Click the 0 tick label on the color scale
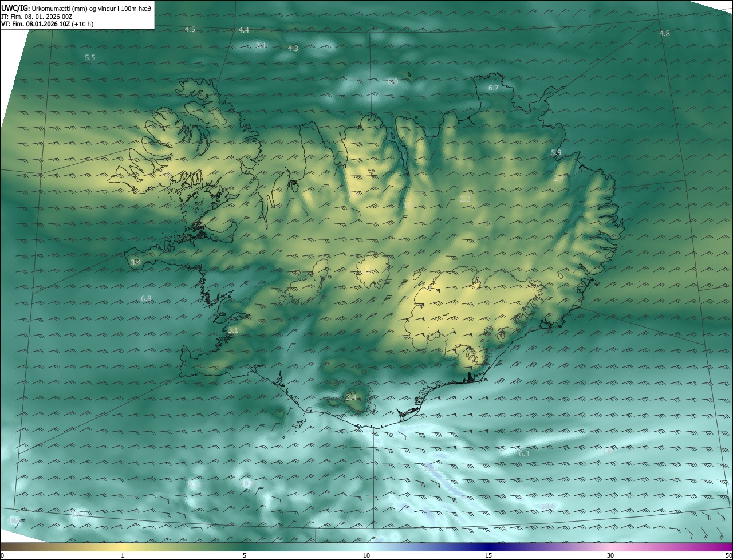The width and height of the screenshot is (733, 560). [x=2, y=555]
